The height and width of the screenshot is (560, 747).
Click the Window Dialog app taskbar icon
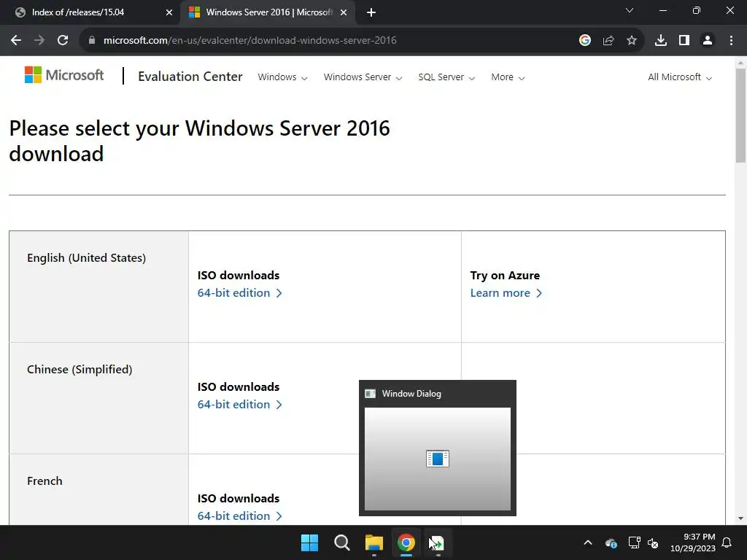438,542
